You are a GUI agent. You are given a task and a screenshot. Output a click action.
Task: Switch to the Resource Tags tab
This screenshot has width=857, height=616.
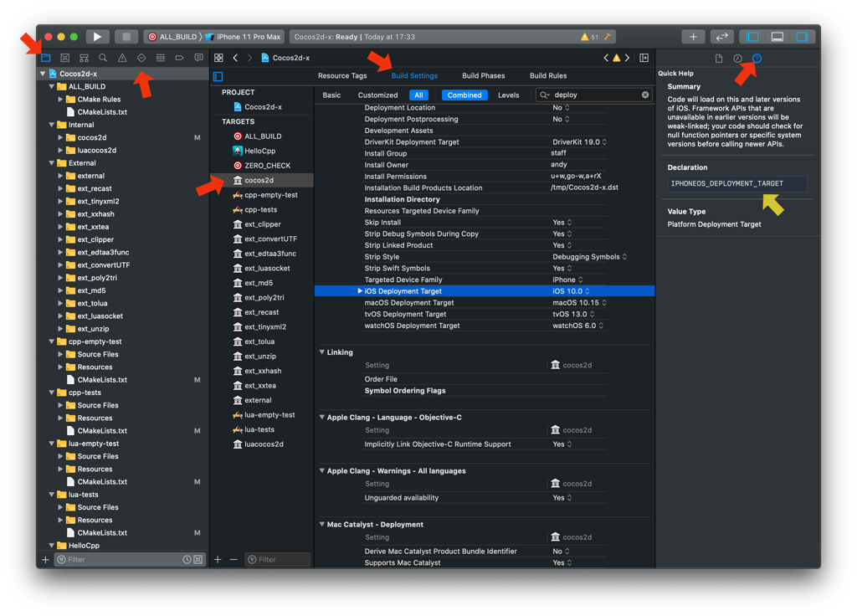click(342, 76)
